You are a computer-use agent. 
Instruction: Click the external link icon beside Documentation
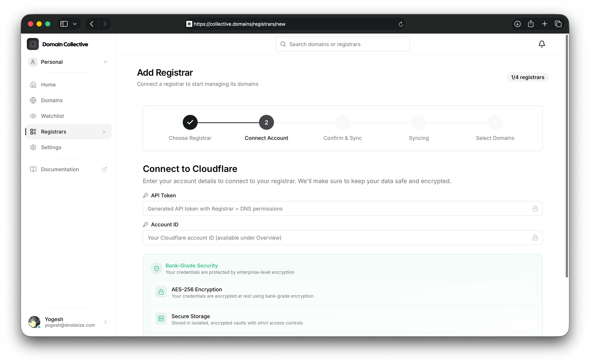click(x=104, y=169)
